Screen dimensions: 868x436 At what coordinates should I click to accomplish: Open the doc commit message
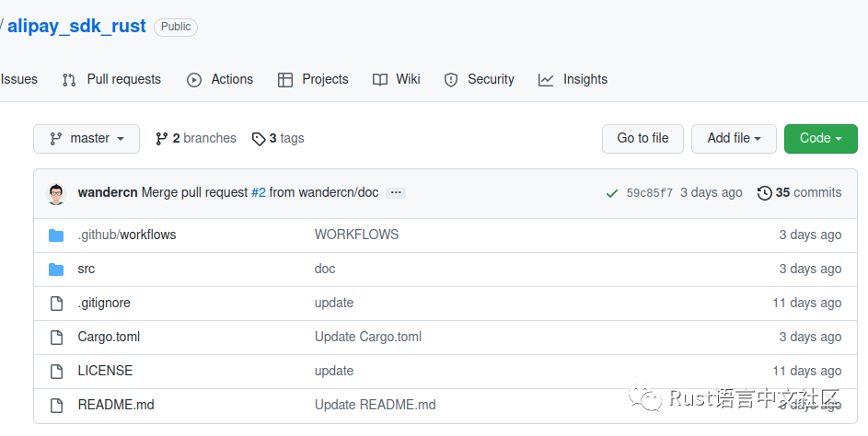325,269
